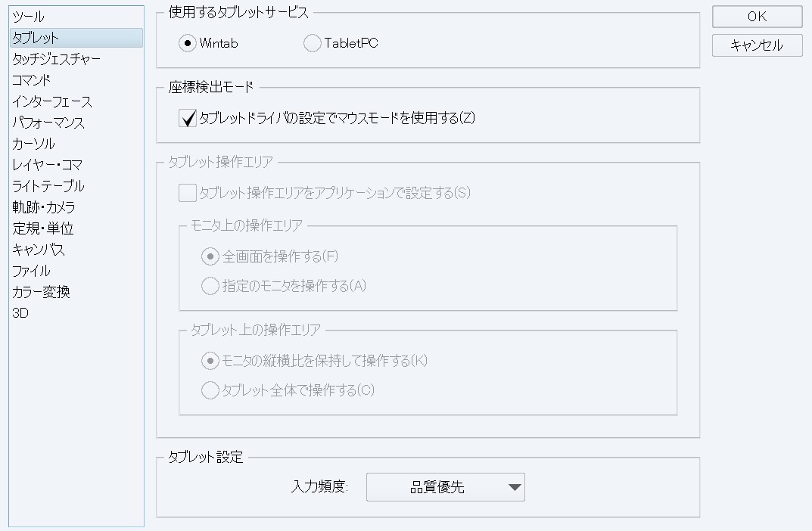Open インターフェース preferences

[x=52, y=101]
